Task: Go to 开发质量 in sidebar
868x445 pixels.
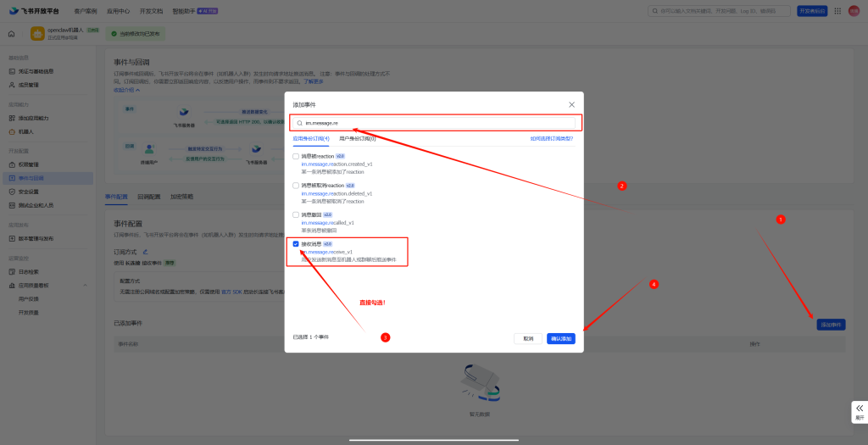Action: [x=28, y=313]
